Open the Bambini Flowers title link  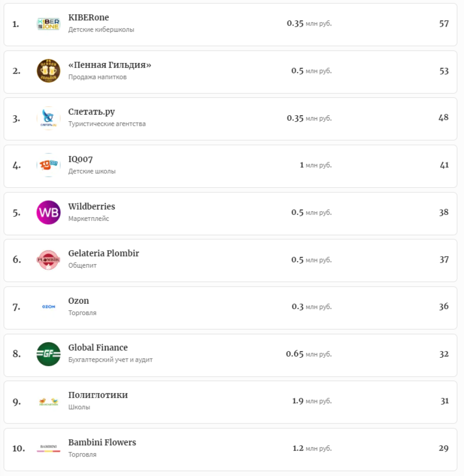point(102,442)
